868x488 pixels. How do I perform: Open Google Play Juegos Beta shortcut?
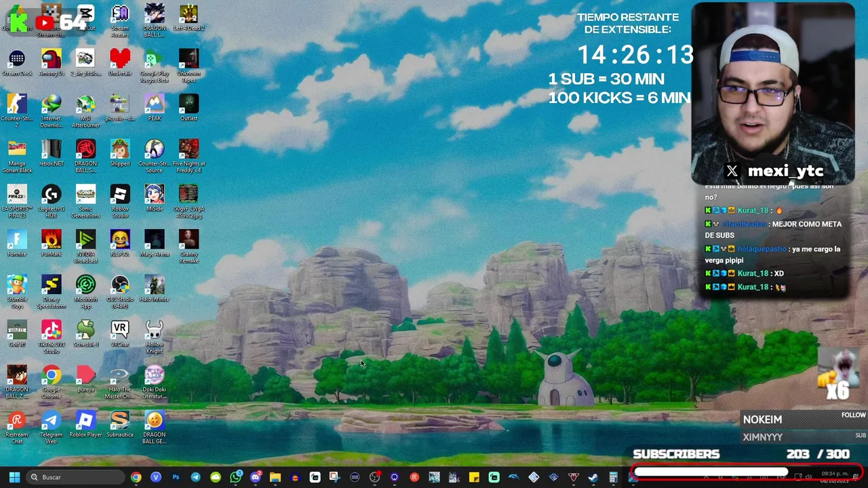155,66
